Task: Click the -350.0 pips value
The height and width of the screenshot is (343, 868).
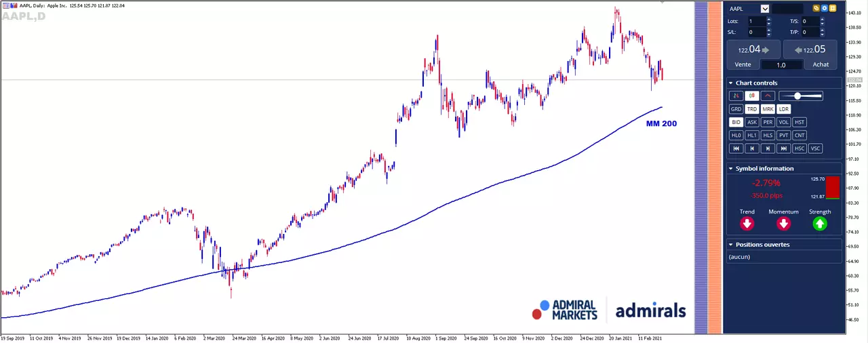Action: pos(766,195)
